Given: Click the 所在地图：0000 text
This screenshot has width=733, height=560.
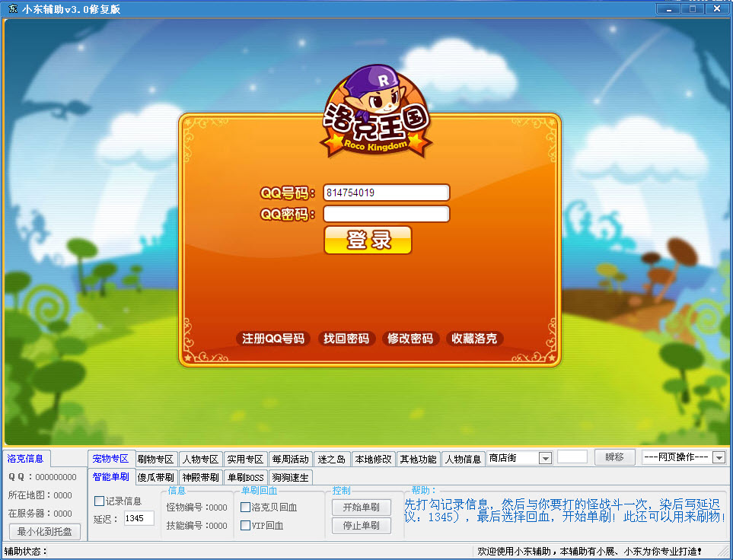Looking at the screenshot, I should click(x=40, y=495).
